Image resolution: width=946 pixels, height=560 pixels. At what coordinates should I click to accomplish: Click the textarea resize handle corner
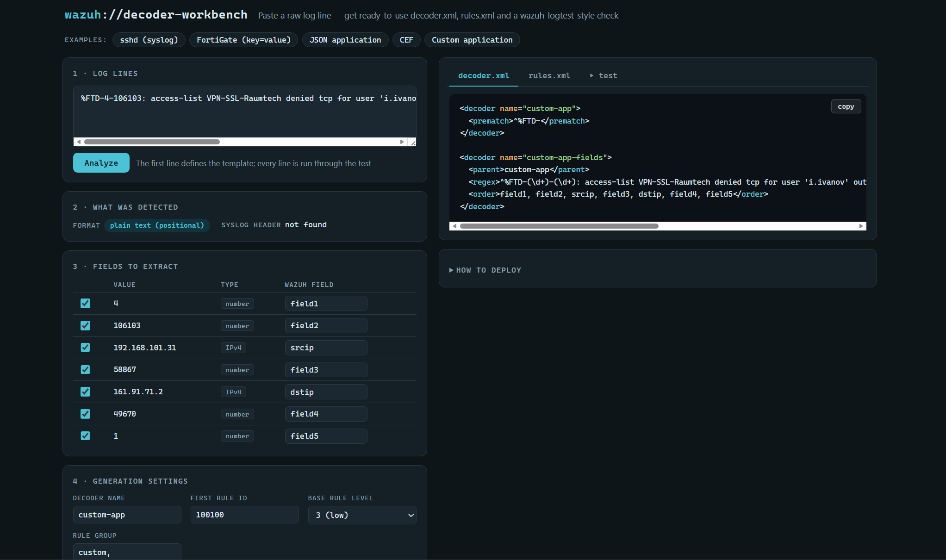[x=413, y=143]
